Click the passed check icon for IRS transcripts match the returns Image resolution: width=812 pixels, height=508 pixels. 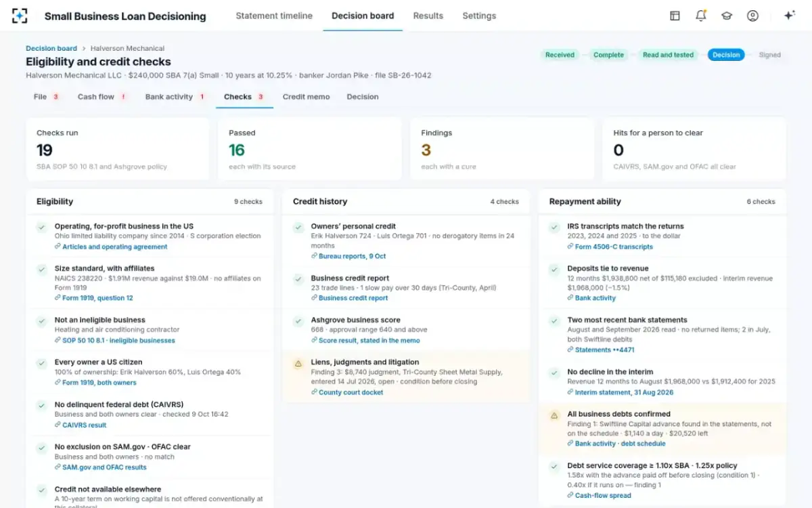point(554,228)
